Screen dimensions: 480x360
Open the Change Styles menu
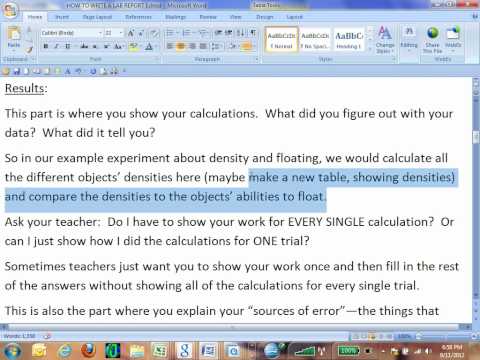click(x=385, y=40)
